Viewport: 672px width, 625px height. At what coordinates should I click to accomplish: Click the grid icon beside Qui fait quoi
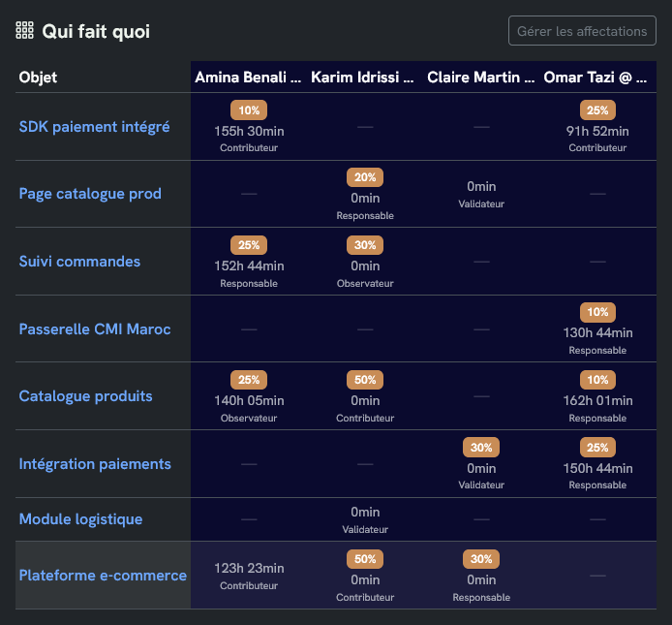click(25, 31)
